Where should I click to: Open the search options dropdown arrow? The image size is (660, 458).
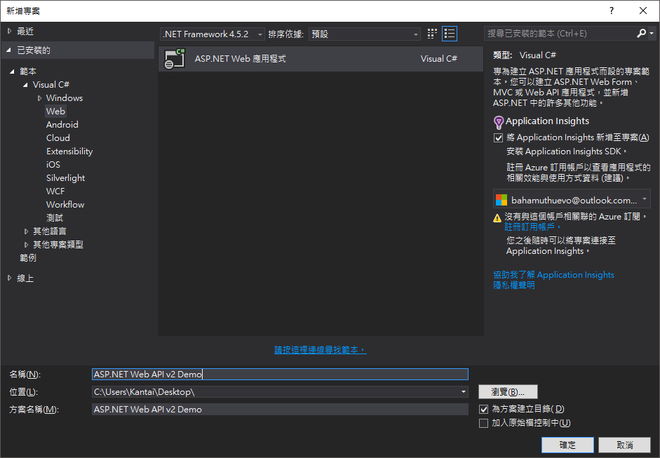tap(652, 33)
